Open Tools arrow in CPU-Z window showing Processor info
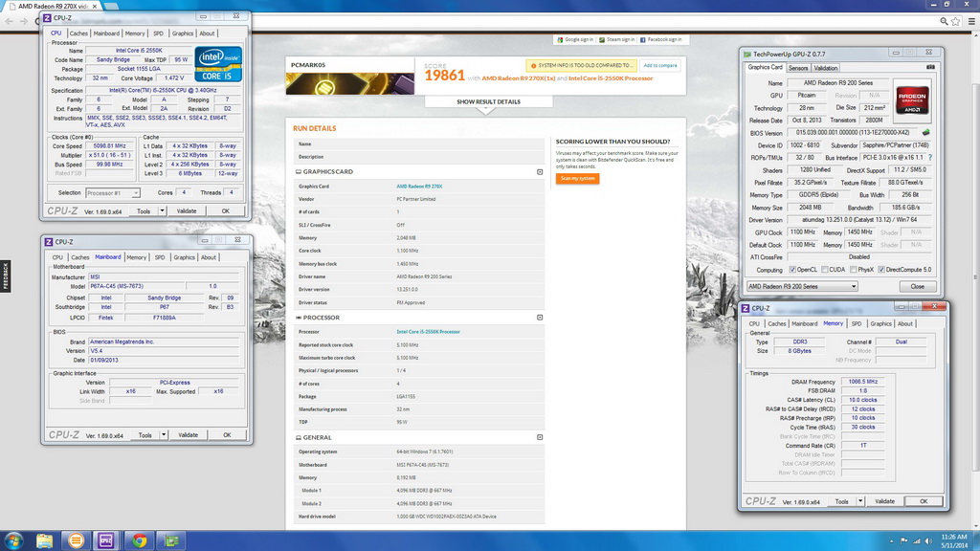Screen dimensions: 980x551 click(x=162, y=211)
